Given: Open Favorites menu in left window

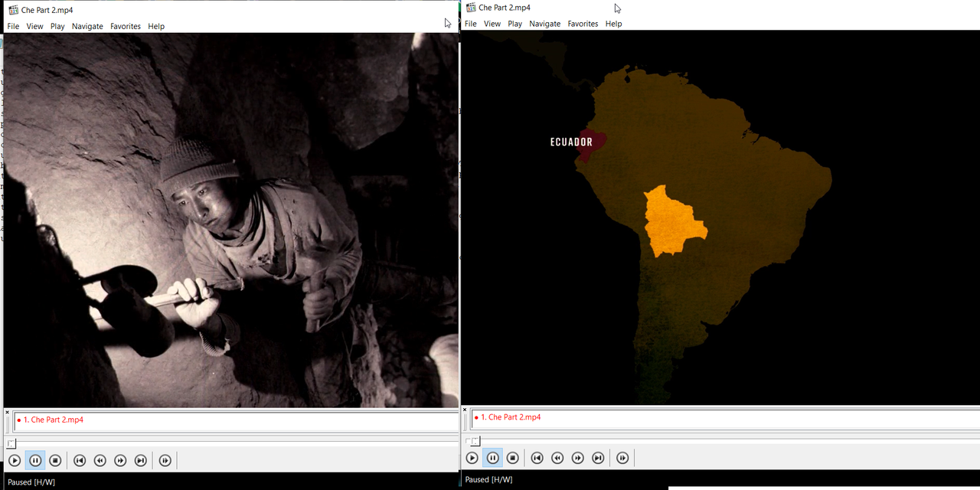Looking at the screenshot, I should [x=126, y=26].
